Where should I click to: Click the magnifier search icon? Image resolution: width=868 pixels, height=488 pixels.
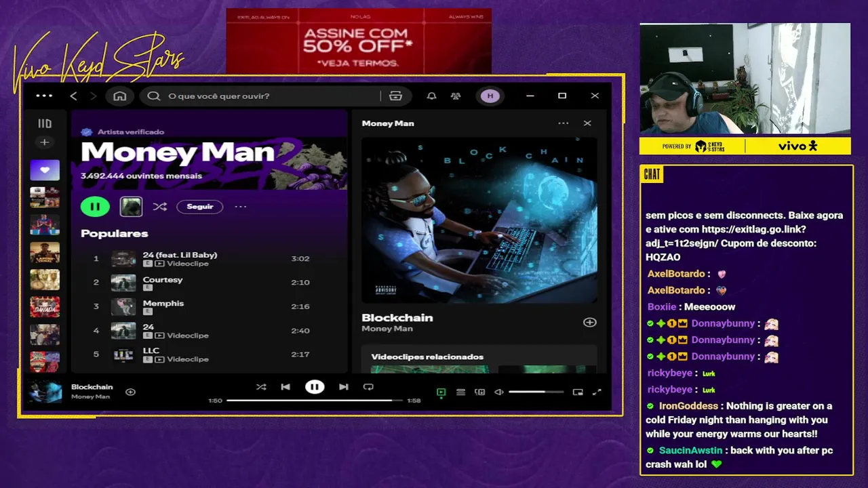point(154,96)
